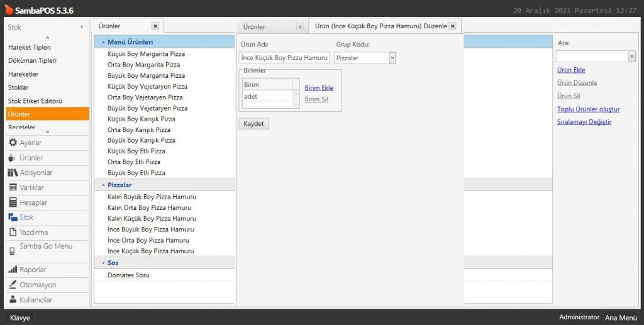This screenshot has height=325, width=644.
Task: Open Stoklar menu item
Action: pos(18,87)
